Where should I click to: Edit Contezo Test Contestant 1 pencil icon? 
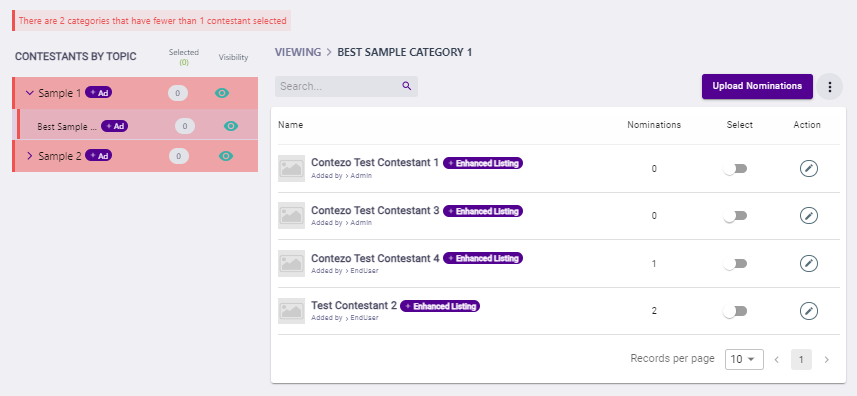[x=808, y=169]
